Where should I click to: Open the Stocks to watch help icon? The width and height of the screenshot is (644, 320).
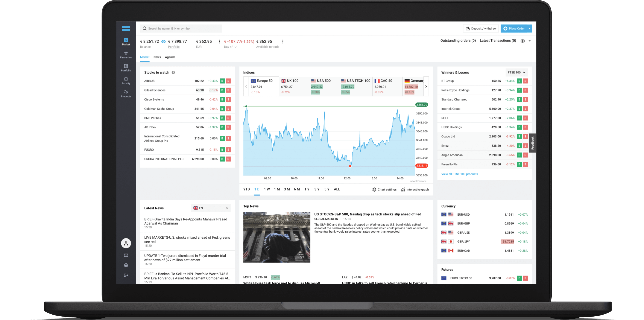coord(173,73)
